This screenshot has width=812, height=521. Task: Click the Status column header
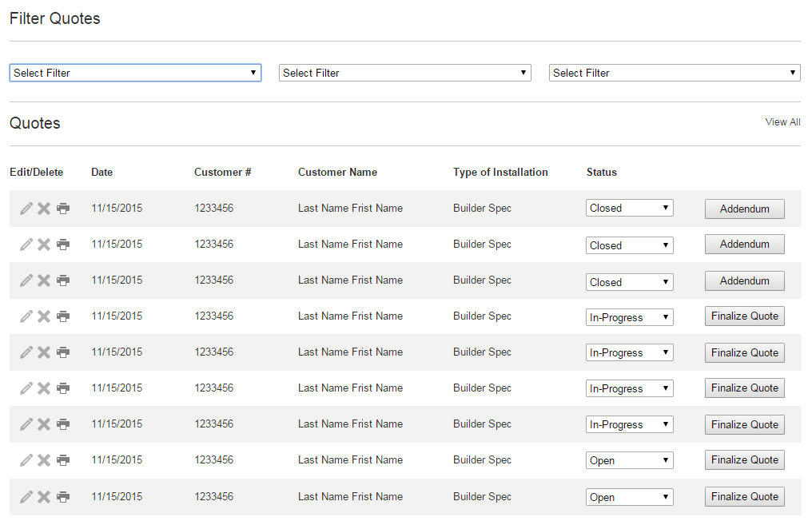tap(602, 173)
